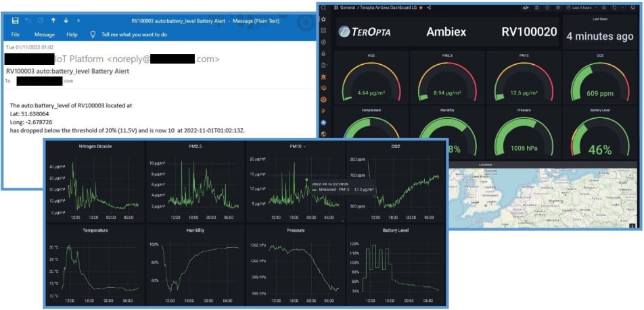Open Explore via the compass icon in sidebar
The height and width of the screenshot is (310, 644).
[x=323, y=42]
